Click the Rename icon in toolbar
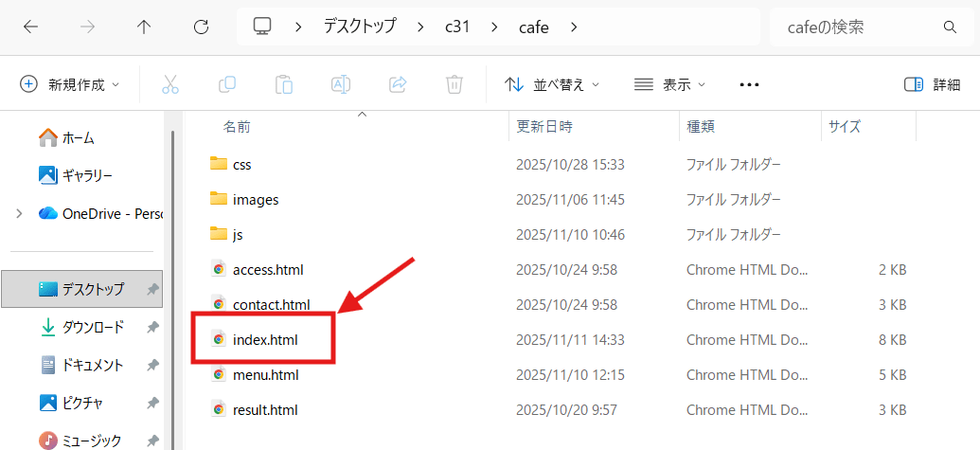This screenshot has height=450, width=980. tap(341, 84)
